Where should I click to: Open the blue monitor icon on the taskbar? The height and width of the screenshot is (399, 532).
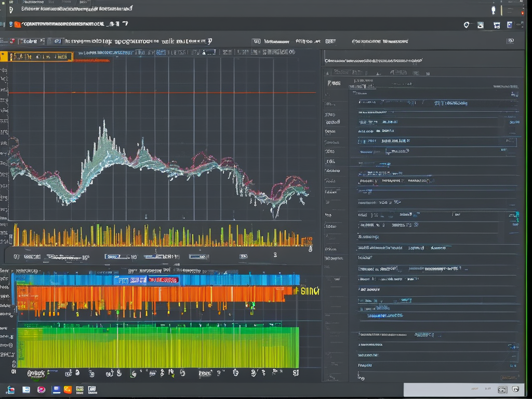coord(56,390)
